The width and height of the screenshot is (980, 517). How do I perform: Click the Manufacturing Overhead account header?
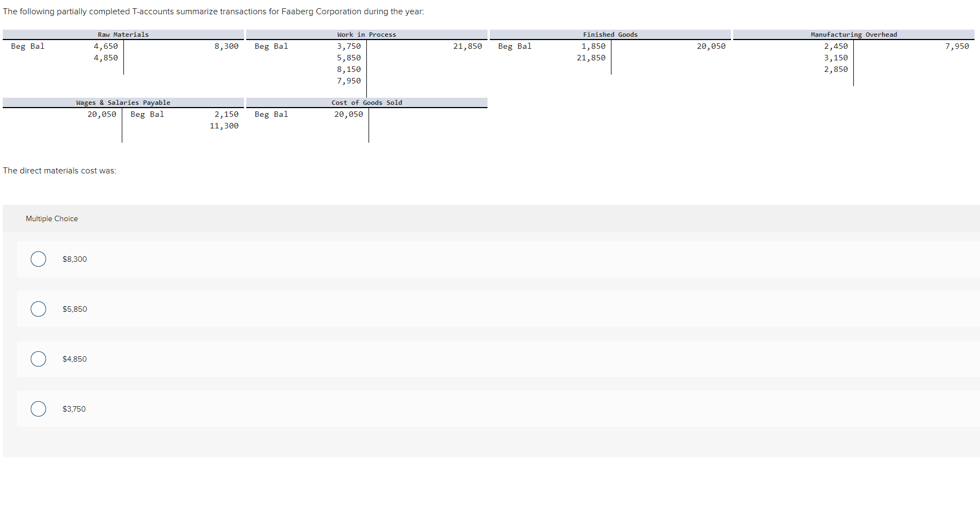click(x=854, y=35)
